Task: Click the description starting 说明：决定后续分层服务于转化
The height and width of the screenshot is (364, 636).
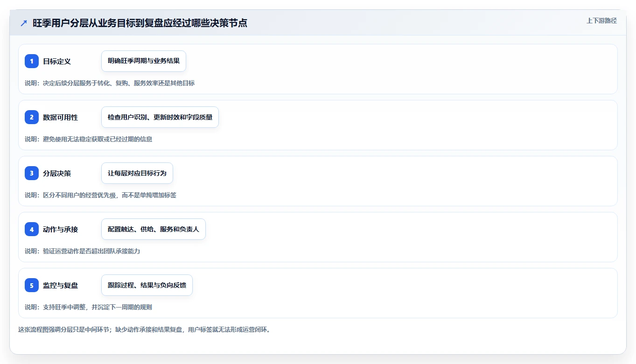Action: point(110,83)
